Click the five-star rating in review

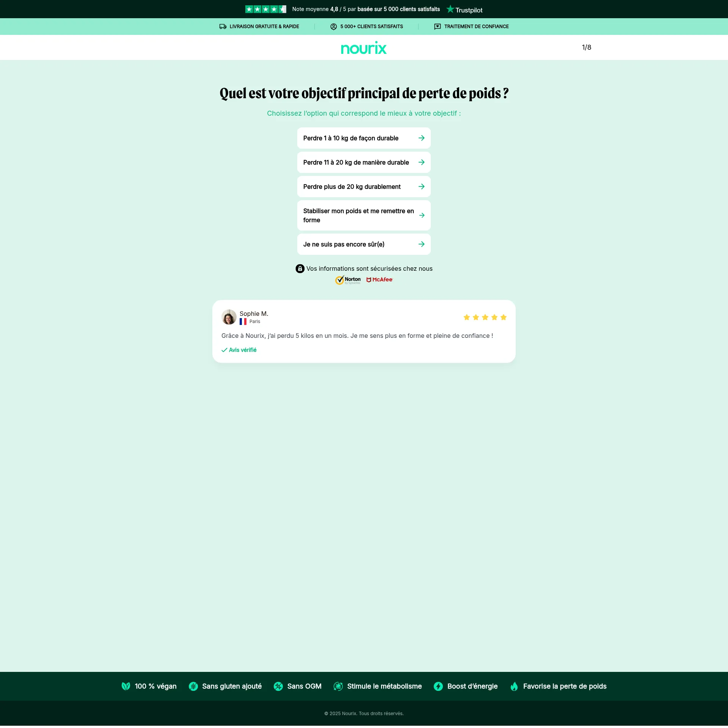pyautogui.click(x=485, y=317)
